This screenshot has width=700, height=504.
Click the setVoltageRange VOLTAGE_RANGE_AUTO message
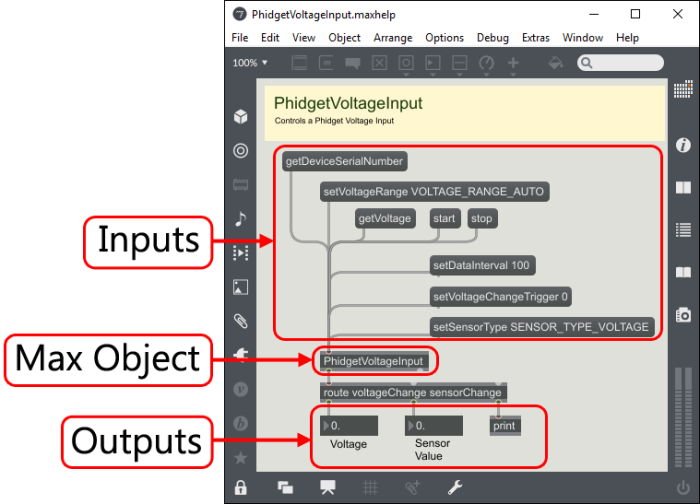click(x=434, y=192)
